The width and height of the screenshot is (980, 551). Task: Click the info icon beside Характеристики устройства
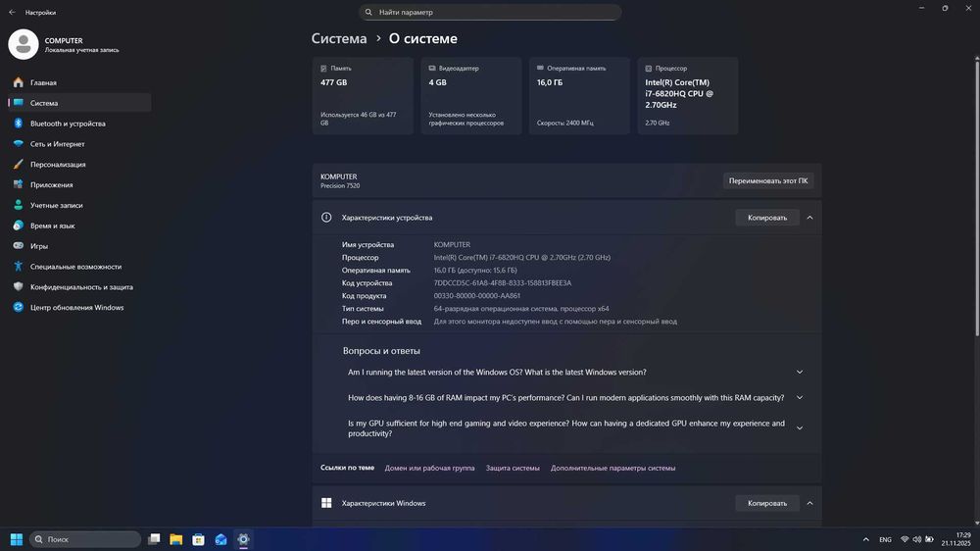[326, 218]
